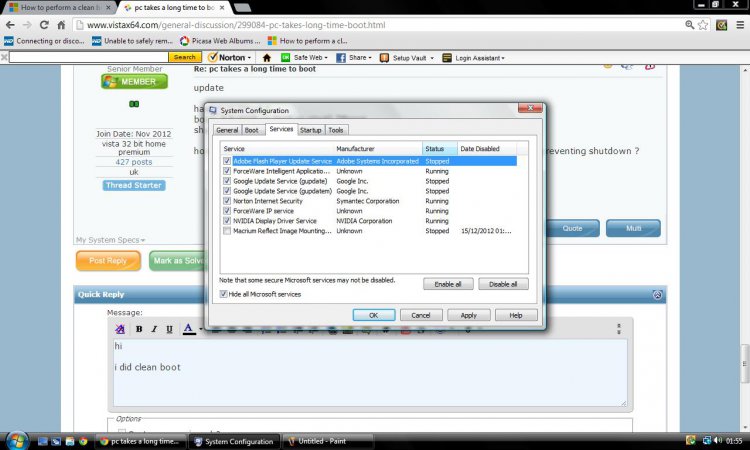750x450 pixels.
Task: Go back with the browser back arrow
Action: pos(10,25)
